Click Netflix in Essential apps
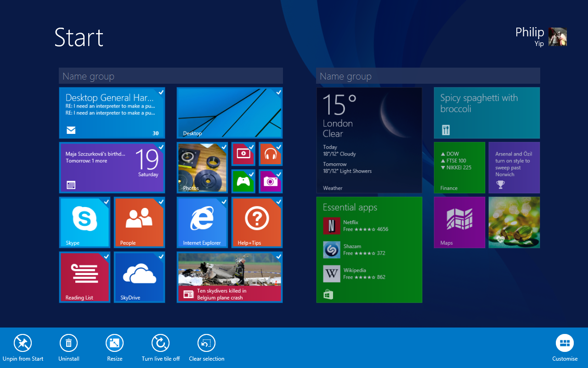This screenshot has width=588, height=368. pos(356,226)
